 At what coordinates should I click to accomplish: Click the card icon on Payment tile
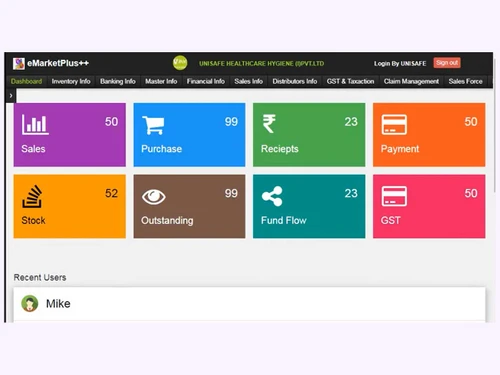click(394, 124)
